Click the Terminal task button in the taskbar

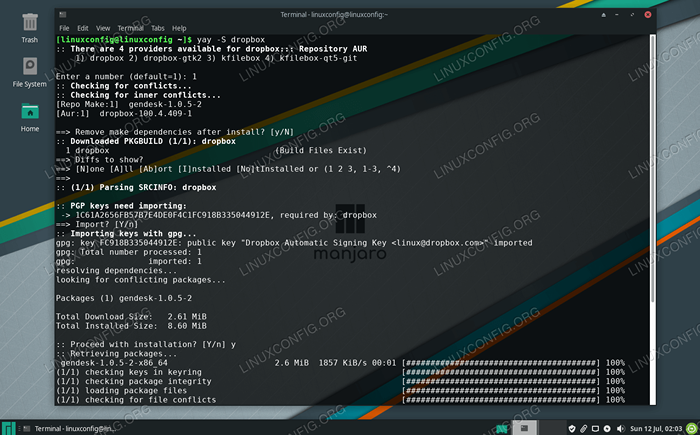[x=68, y=428]
